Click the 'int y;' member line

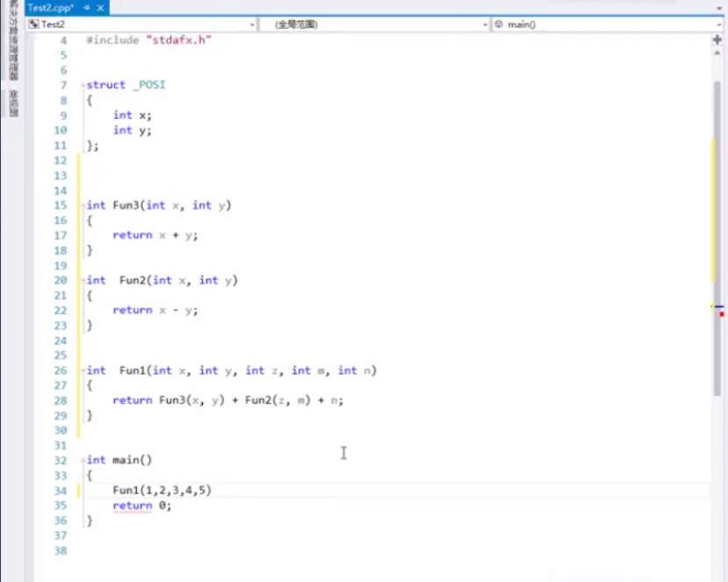coord(133,131)
